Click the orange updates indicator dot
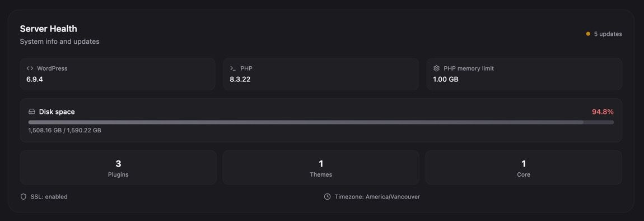The height and width of the screenshot is (221, 644). [588, 34]
